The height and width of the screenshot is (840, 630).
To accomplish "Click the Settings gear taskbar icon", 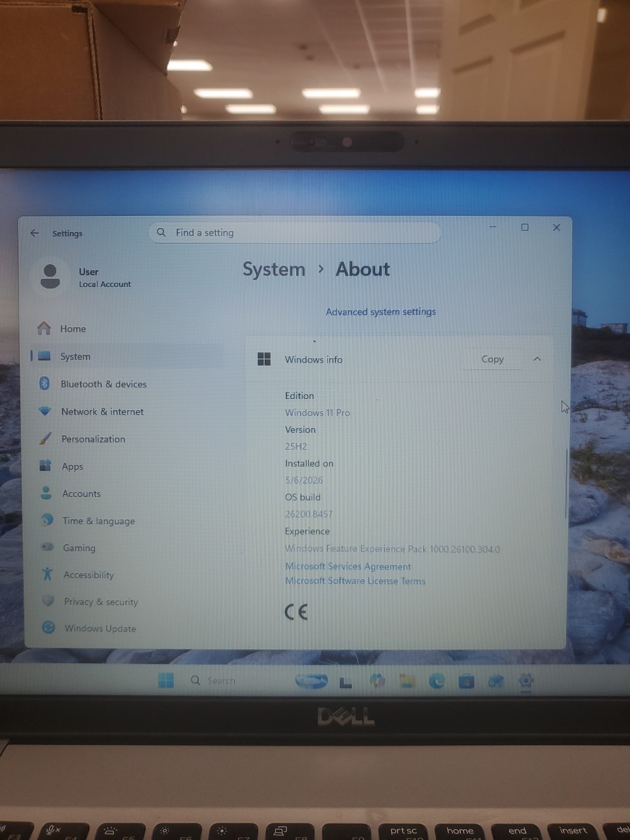I will pyautogui.click(x=526, y=680).
